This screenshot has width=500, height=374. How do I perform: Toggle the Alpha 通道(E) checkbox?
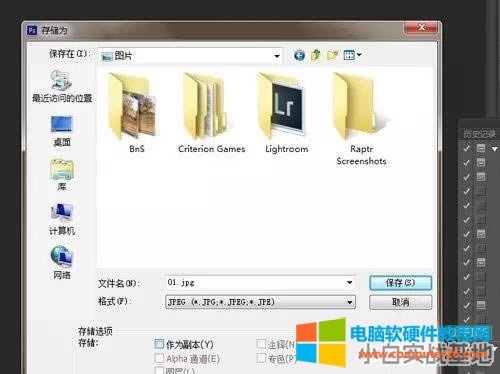159,358
